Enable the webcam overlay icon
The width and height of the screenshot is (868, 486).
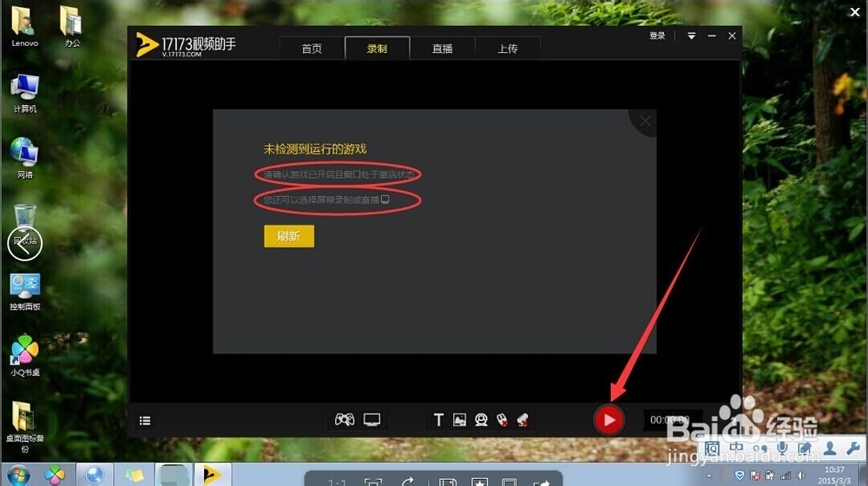coord(481,420)
